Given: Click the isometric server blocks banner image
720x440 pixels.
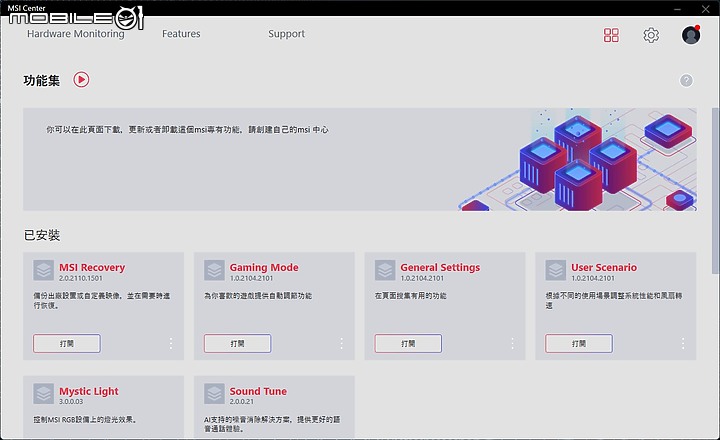Looking at the screenshot, I should (x=578, y=159).
